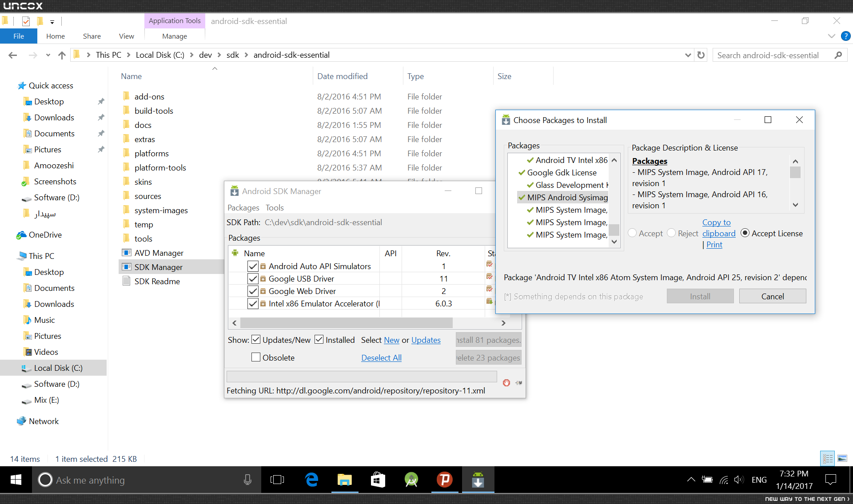Click the Android SDK Manager taskbar icon
Screen dimensions: 853x504
[478, 480]
